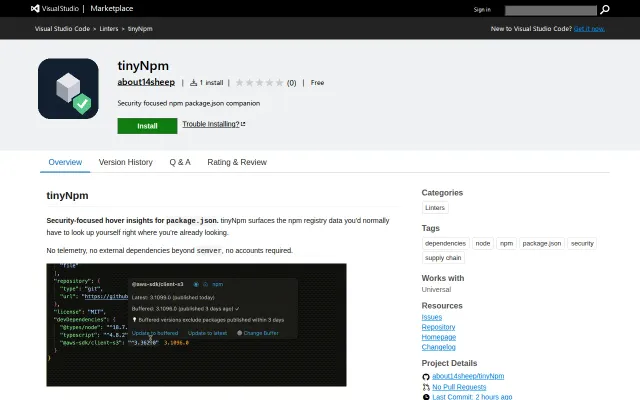Open the about14sheep/tinyNpm GitHub link

click(468, 376)
